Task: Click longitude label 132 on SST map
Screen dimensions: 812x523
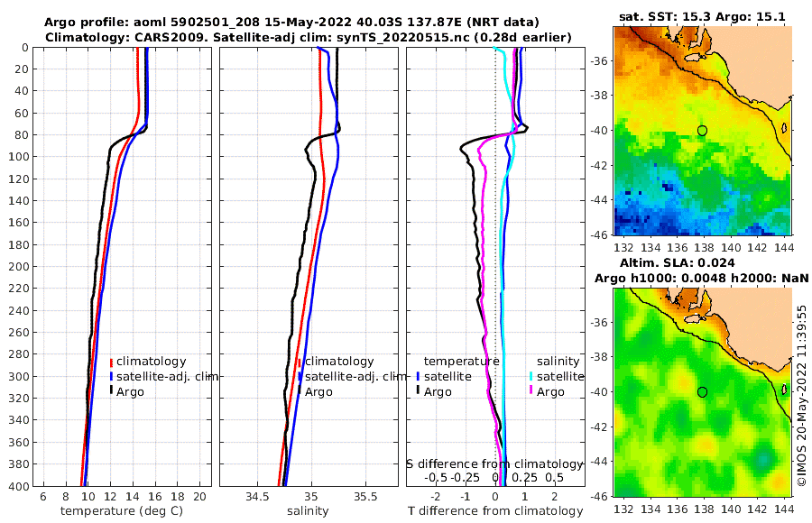Action: pyautogui.click(x=623, y=247)
